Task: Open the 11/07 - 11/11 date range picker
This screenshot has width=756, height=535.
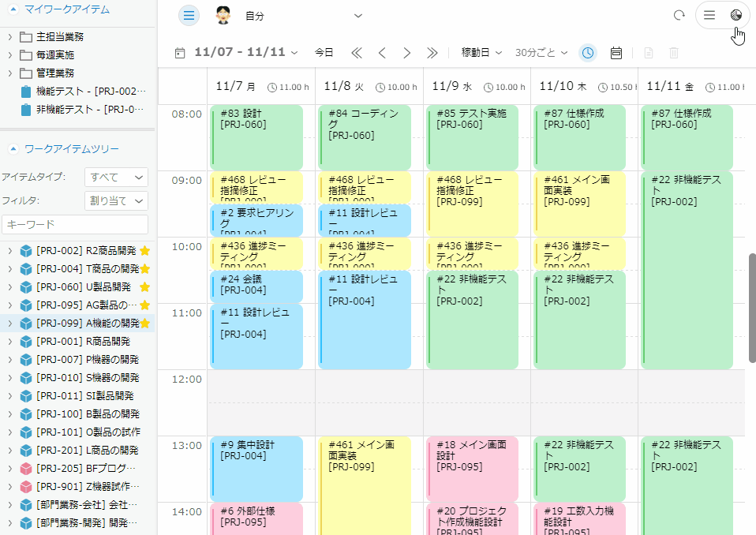Action: [x=245, y=53]
